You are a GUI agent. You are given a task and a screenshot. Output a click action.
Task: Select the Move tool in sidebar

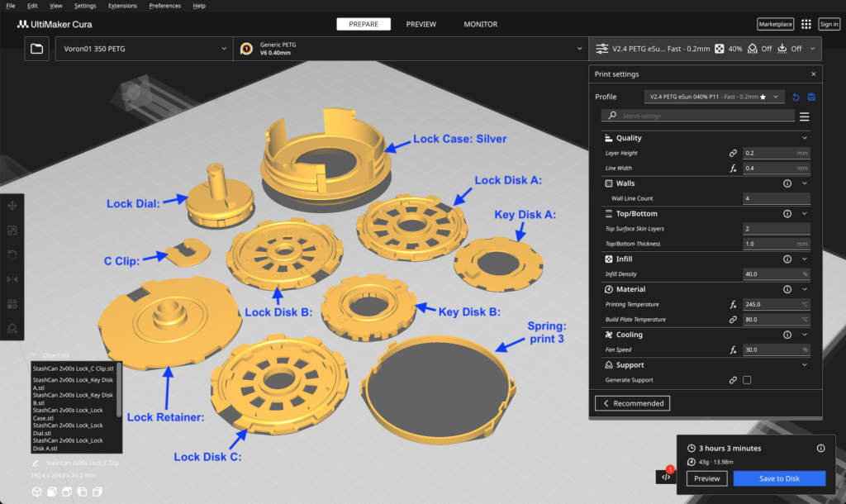(12, 206)
